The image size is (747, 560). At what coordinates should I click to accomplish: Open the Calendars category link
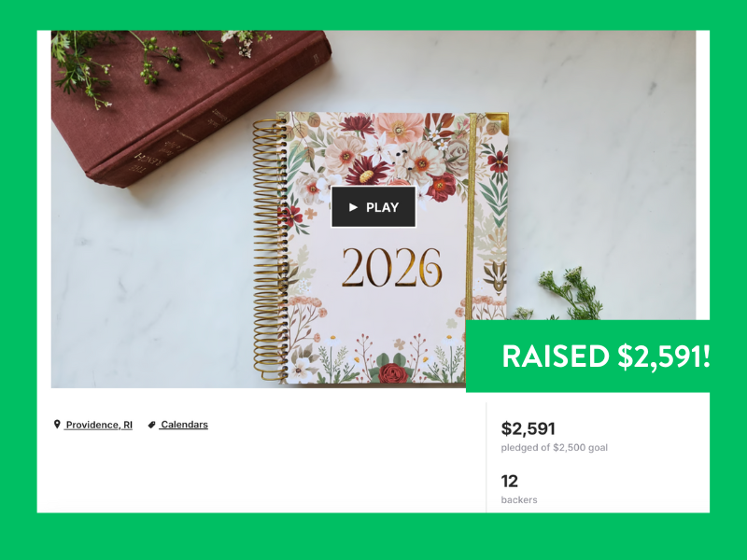coord(184,425)
